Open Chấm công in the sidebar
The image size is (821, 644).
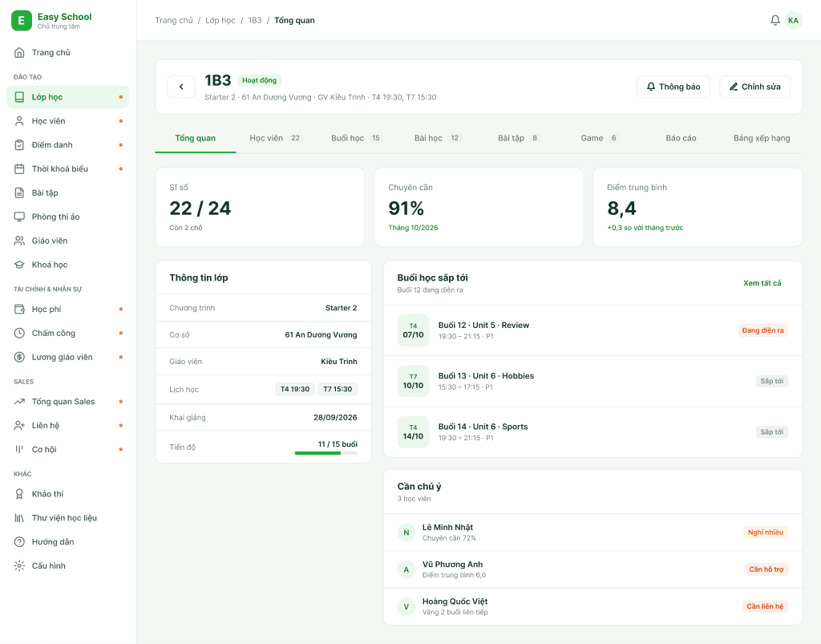click(68, 333)
